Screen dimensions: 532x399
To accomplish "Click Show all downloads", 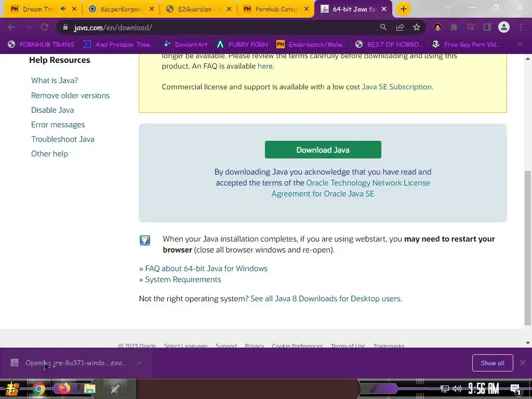I will 493,363.
